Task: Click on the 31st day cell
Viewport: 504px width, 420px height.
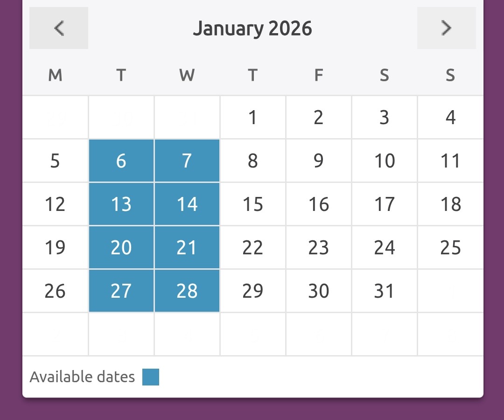Action: pyautogui.click(x=385, y=291)
